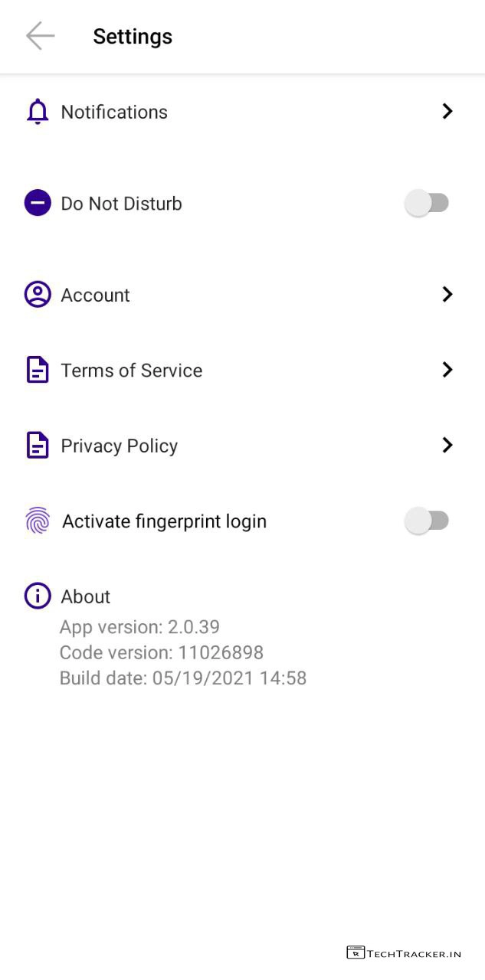Open the Terms of Service link
Screen dimensions: 485x980
[132, 371]
